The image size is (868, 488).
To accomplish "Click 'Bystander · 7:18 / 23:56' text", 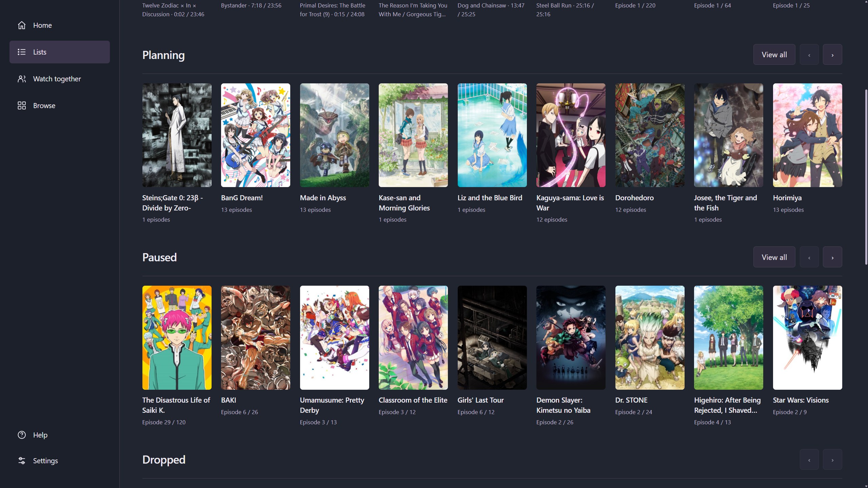I will pyautogui.click(x=251, y=5).
